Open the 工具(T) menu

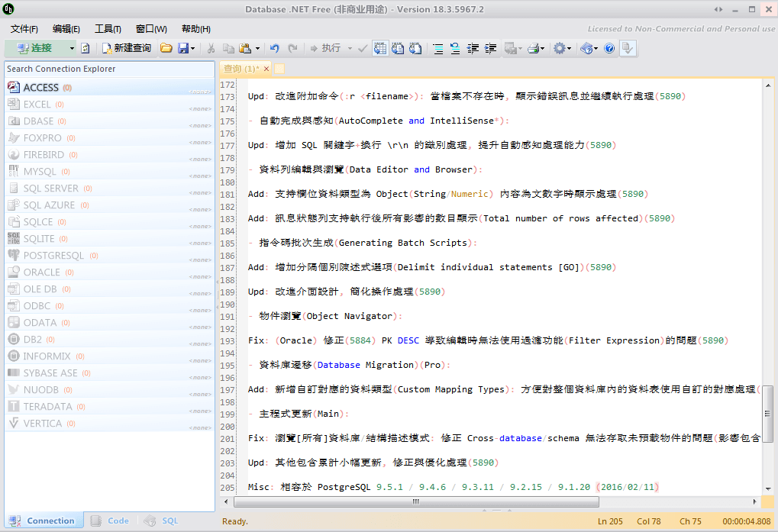click(x=106, y=28)
